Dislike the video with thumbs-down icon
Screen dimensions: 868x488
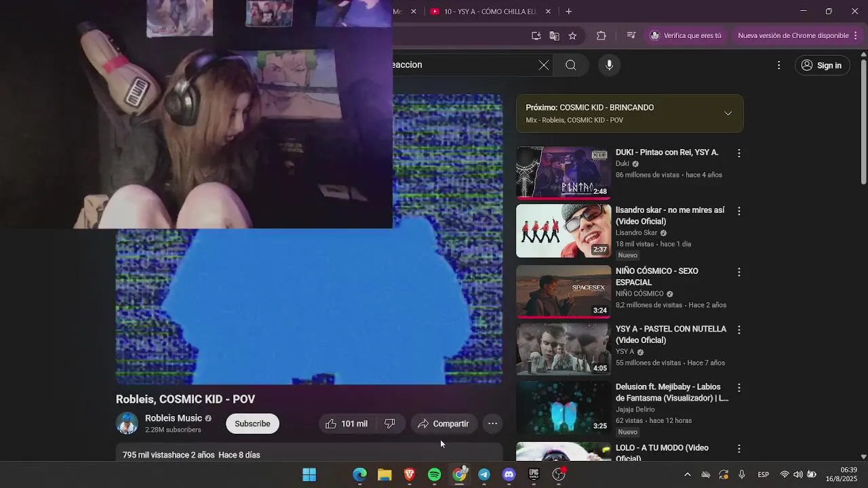click(x=390, y=424)
